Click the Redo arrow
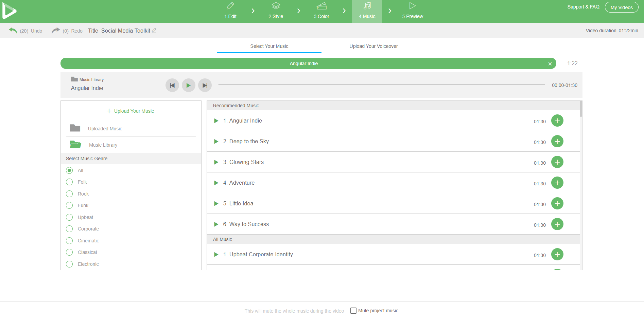644x314 pixels. tap(55, 31)
